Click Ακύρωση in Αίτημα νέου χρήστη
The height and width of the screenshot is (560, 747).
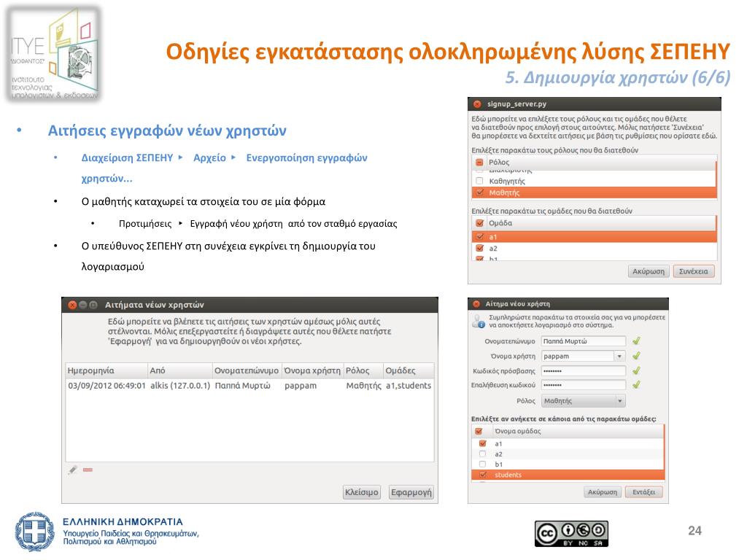tap(602, 492)
